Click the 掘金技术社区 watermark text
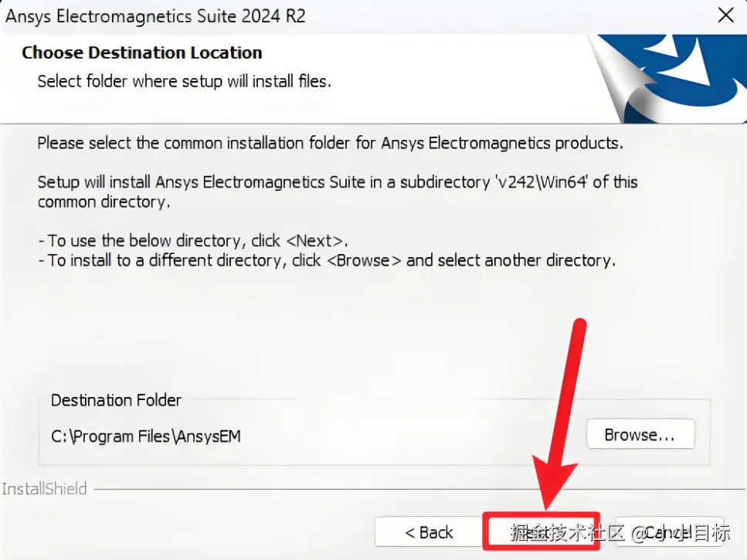This screenshot has height=560, width=747. (x=568, y=533)
